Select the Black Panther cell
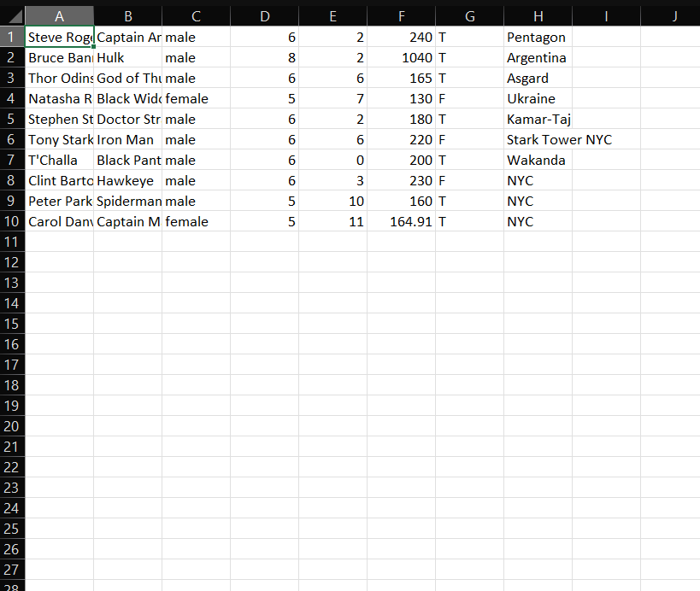This screenshot has height=591, width=700. pos(127,160)
